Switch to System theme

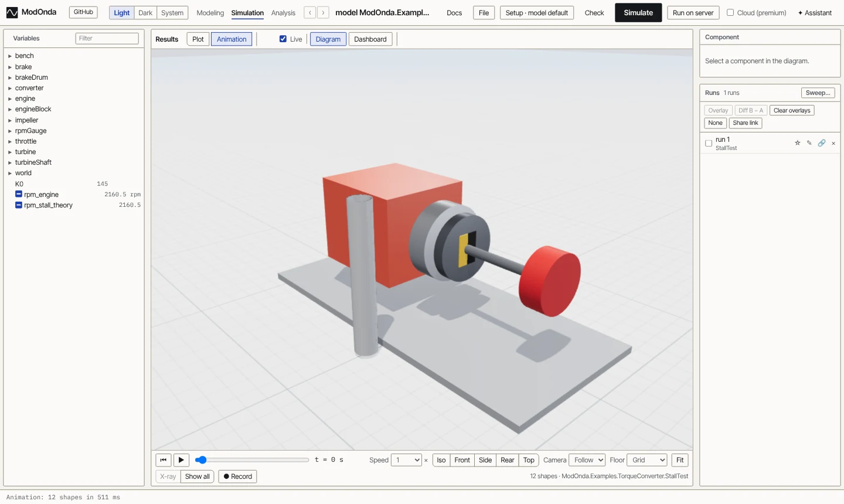tap(172, 13)
